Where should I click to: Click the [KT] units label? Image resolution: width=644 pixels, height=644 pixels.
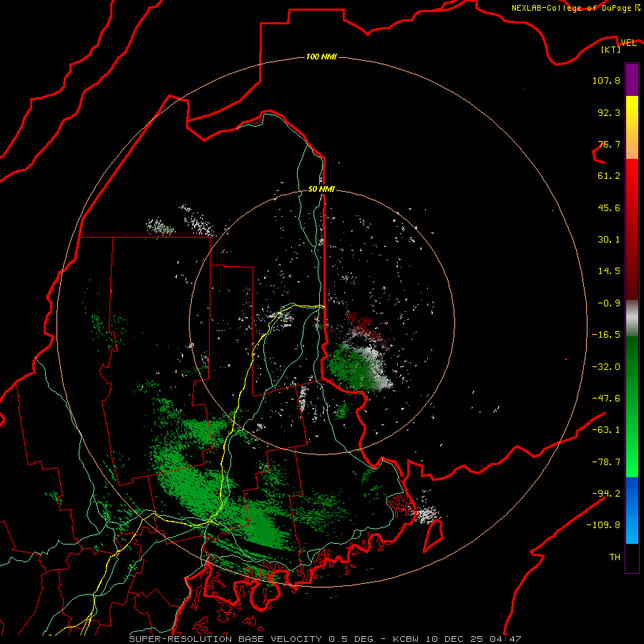[x=611, y=49]
